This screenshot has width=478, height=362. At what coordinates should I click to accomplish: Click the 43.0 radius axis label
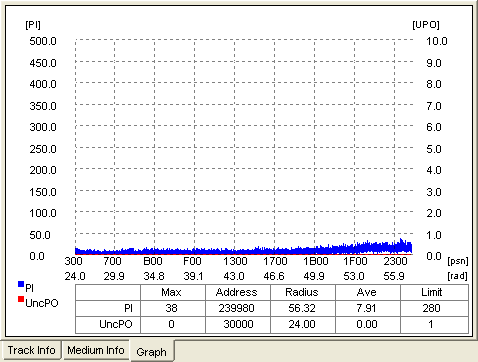coord(234,276)
